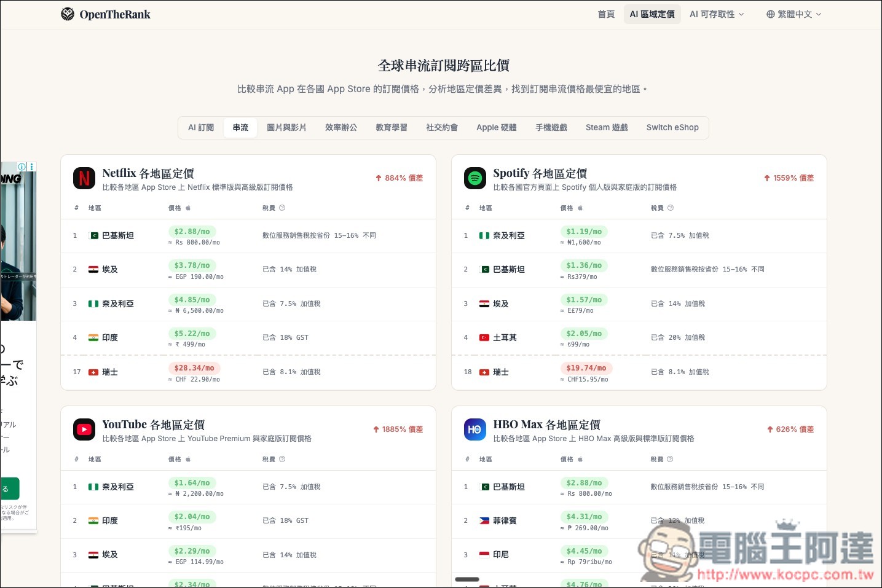Viewport: 882px width, 588px height.
Task: Click the green button in the side ad
Action: tap(10, 488)
